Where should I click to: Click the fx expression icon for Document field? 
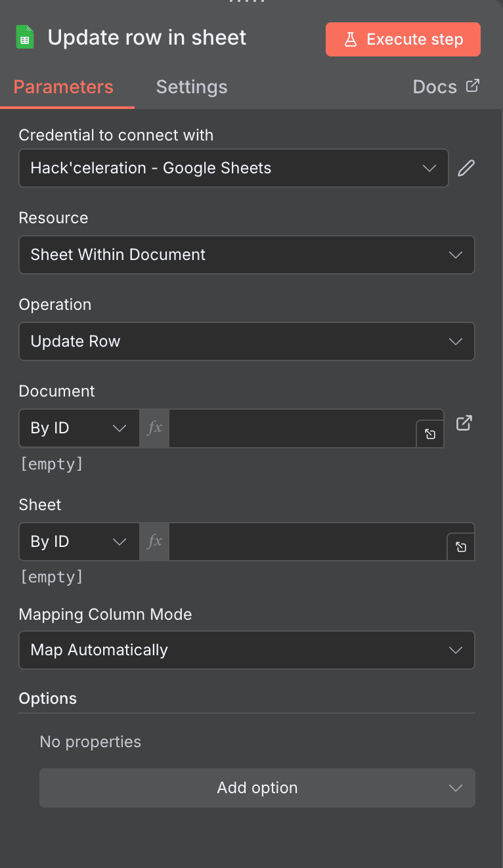(x=154, y=428)
